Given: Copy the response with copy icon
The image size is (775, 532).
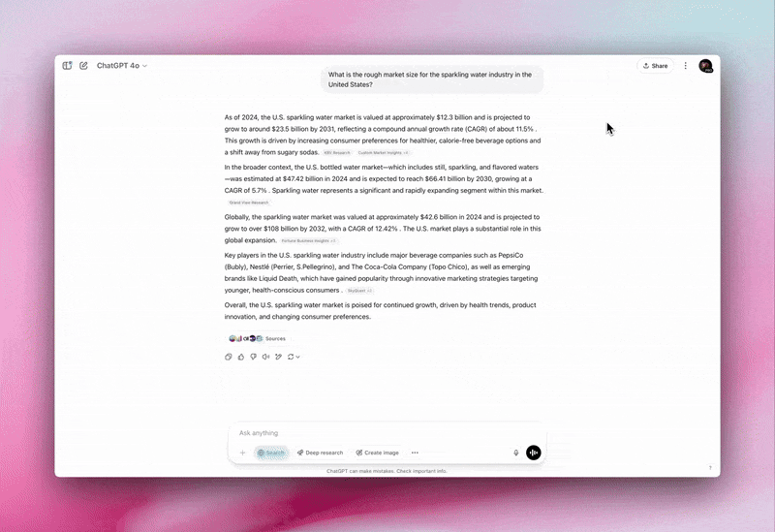Looking at the screenshot, I should [x=228, y=357].
